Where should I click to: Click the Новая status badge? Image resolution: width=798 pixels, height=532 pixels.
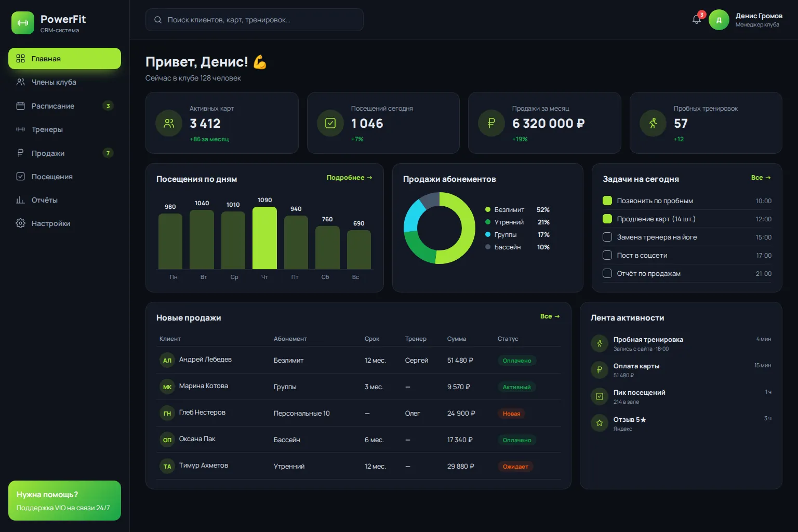click(511, 414)
